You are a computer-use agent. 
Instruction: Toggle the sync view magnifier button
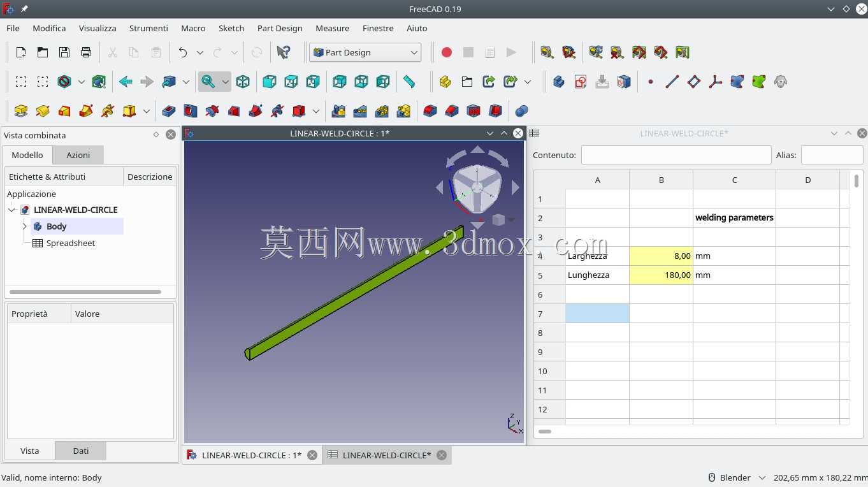click(x=208, y=82)
